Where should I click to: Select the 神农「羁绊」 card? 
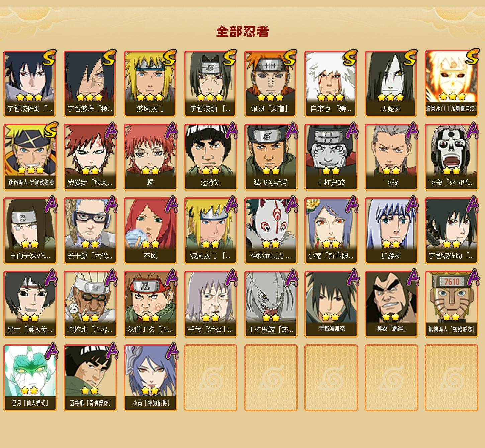click(x=391, y=304)
